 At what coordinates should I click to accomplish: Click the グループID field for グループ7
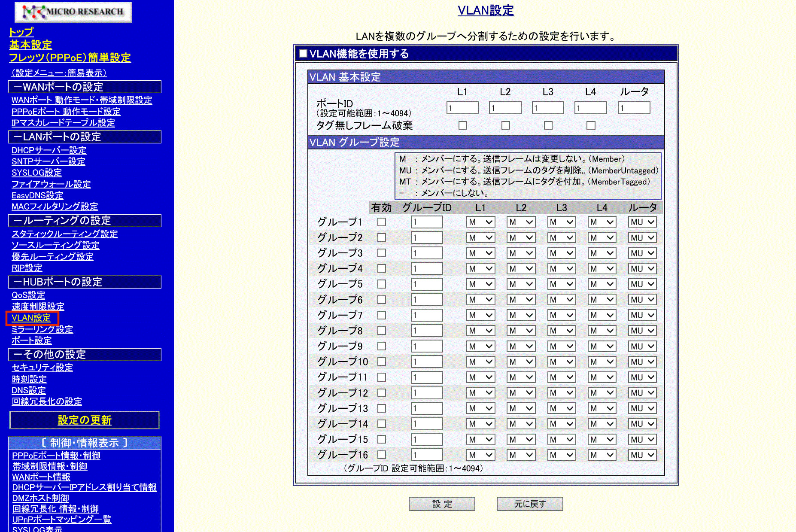click(427, 315)
